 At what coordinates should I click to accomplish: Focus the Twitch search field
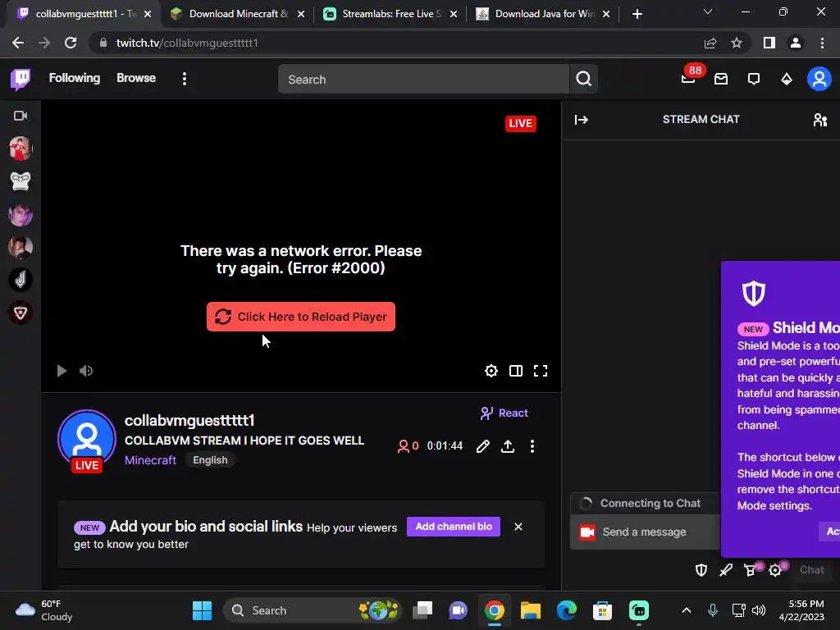point(423,80)
